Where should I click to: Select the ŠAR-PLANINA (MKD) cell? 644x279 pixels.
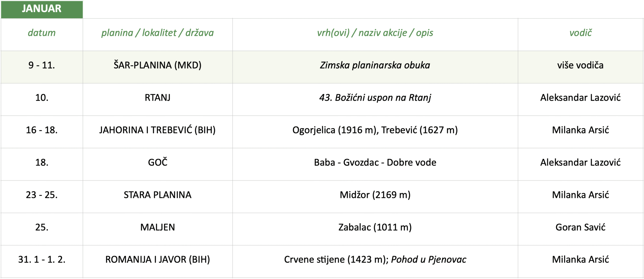point(157,65)
